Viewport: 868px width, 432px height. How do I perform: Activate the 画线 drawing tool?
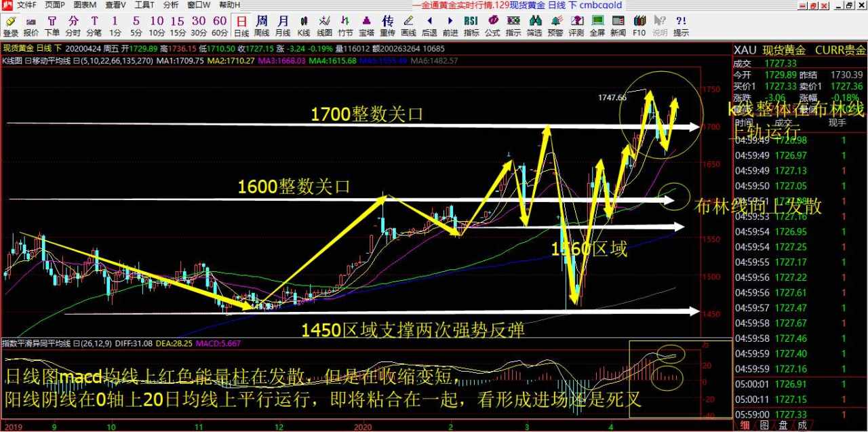[408, 26]
